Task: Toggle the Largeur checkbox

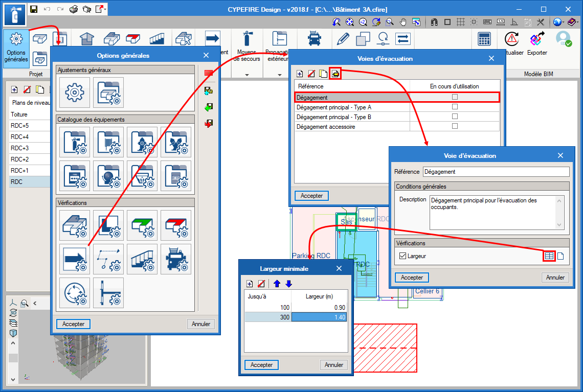Action: pos(402,256)
